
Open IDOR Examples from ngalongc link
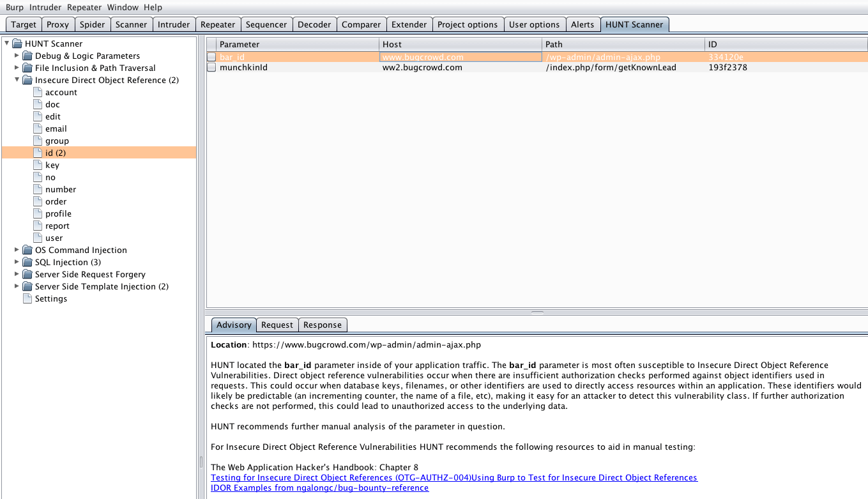pyautogui.click(x=320, y=487)
